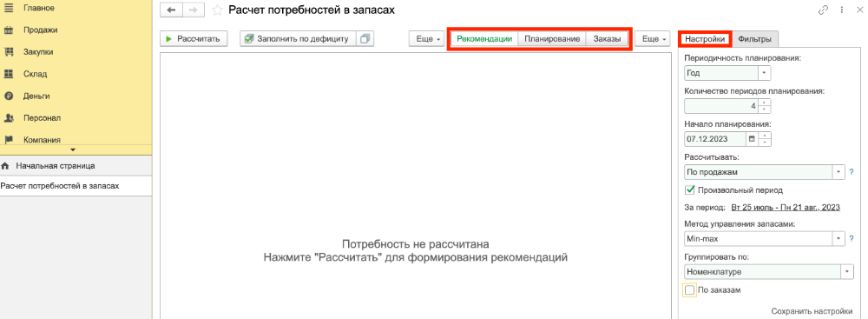Click the Продажи basket icon
This screenshot has height=319, width=868.
tap(9, 30)
